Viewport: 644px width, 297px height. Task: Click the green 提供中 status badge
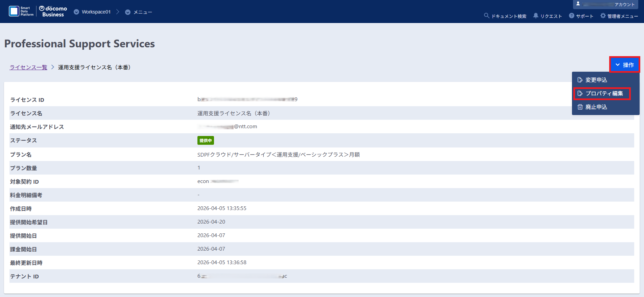(206, 140)
